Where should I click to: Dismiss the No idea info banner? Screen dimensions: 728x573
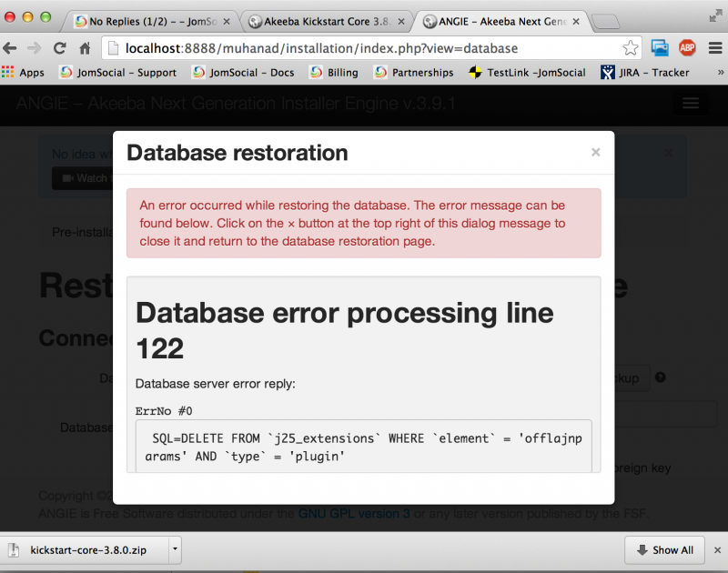tap(668, 153)
